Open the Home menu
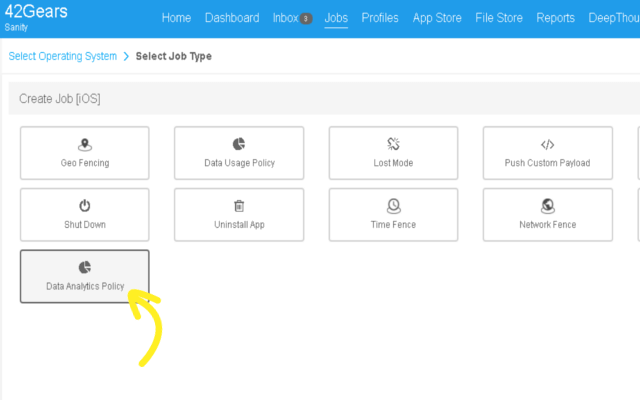This screenshot has height=400, width=640. pyautogui.click(x=176, y=18)
